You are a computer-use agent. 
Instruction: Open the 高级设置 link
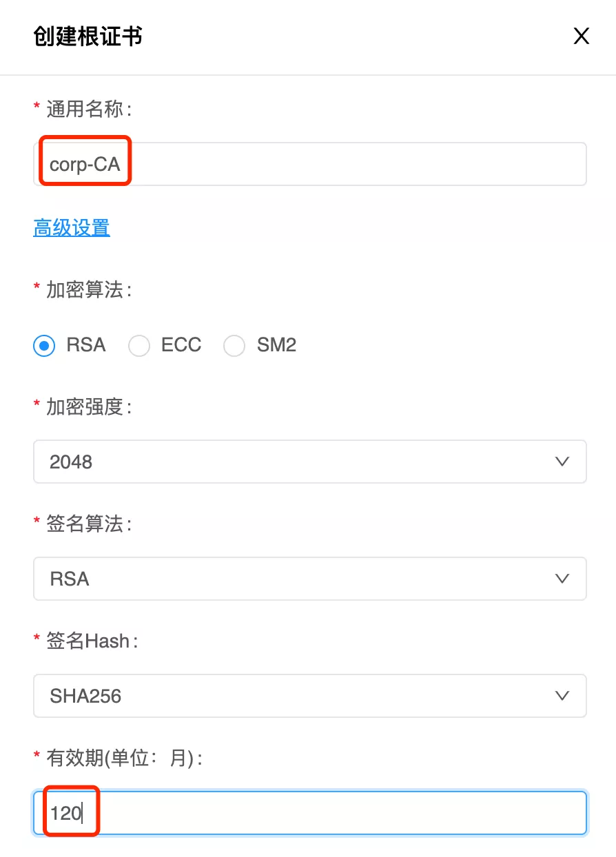pos(72,227)
